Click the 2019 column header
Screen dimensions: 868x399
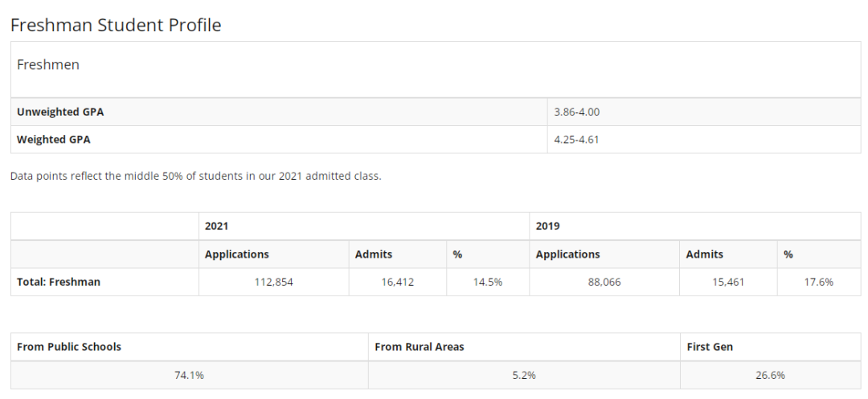click(x=547, y=226)
